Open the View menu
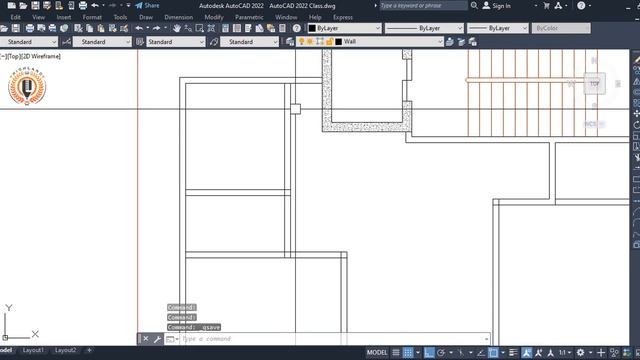640x360 pixels. tap(38, 17)
